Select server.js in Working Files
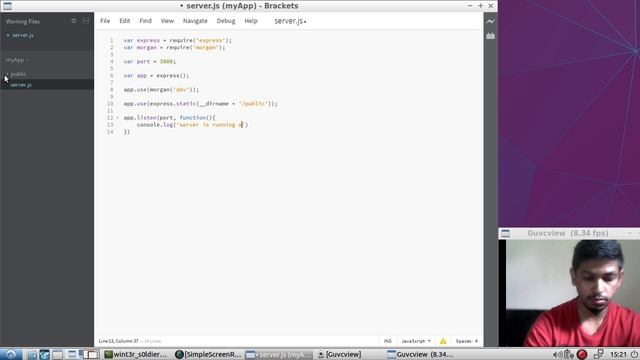Image resolution: width=640 pixels, height=360 pixels. (x=23, y=35)
